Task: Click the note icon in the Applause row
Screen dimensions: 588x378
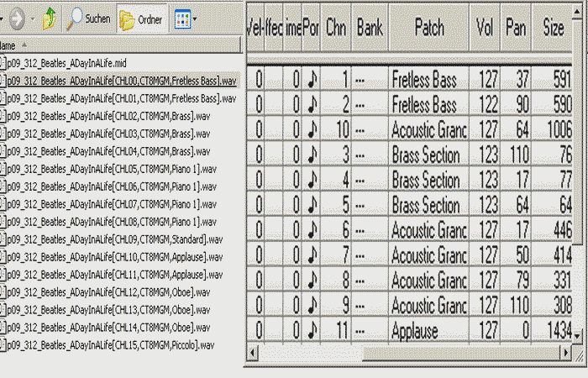Action: (x=312, y=331)
